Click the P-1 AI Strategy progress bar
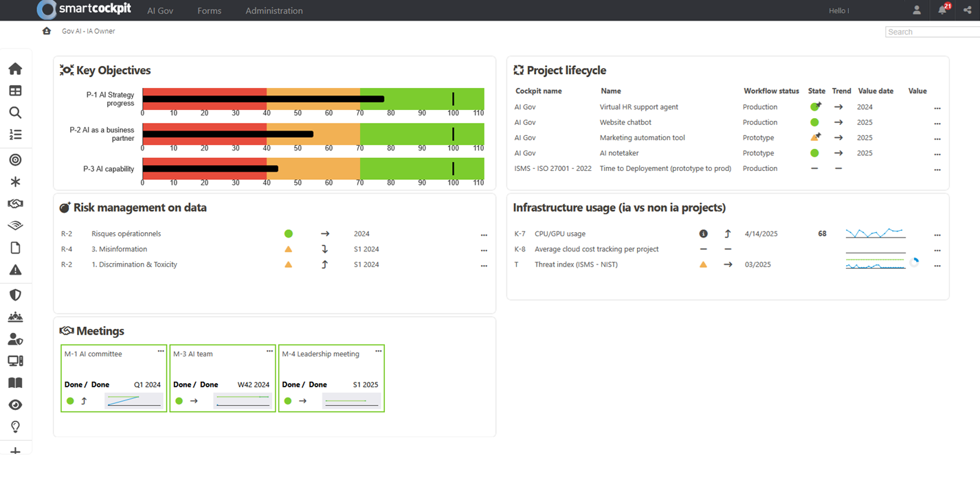The image size is (980, 478). 313,99
